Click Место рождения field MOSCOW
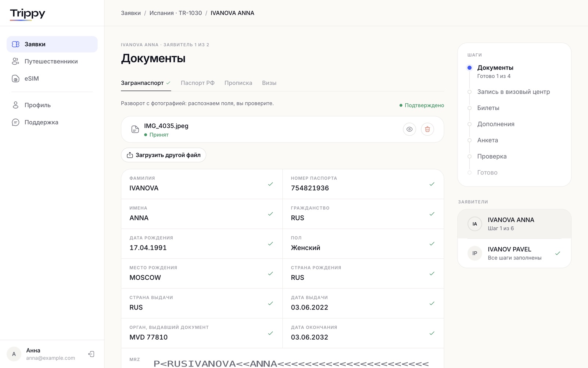 coord(202,273)
